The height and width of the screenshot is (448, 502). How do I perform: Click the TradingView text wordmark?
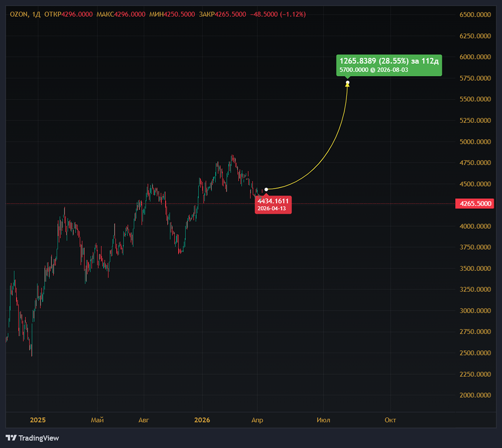pos(39,438)
